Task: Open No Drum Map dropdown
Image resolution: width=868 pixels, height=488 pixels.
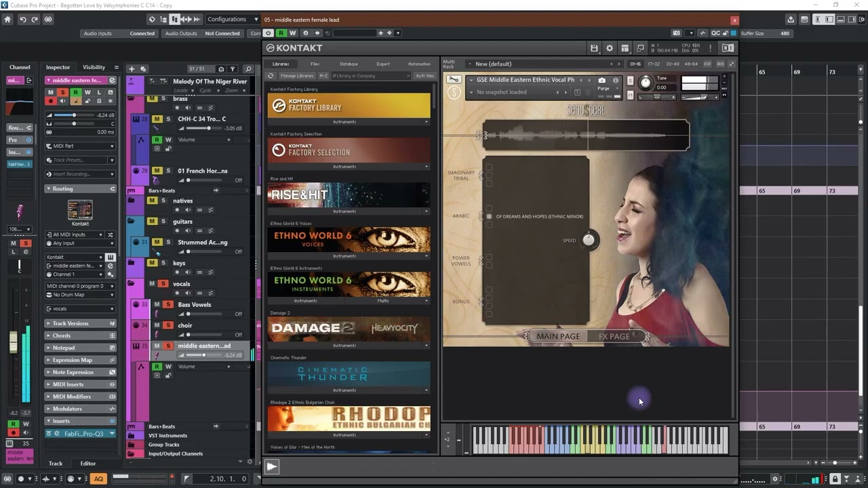Action: (80, 295)
